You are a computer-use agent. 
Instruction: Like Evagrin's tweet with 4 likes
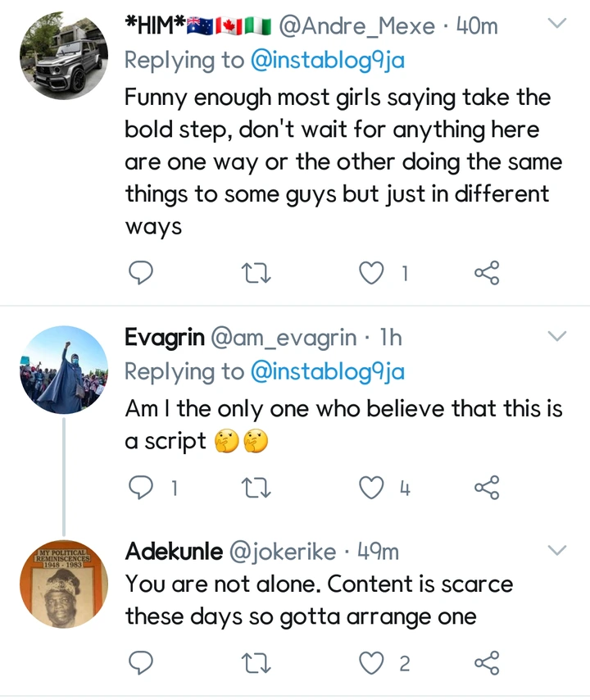click(x=373, y=489)
